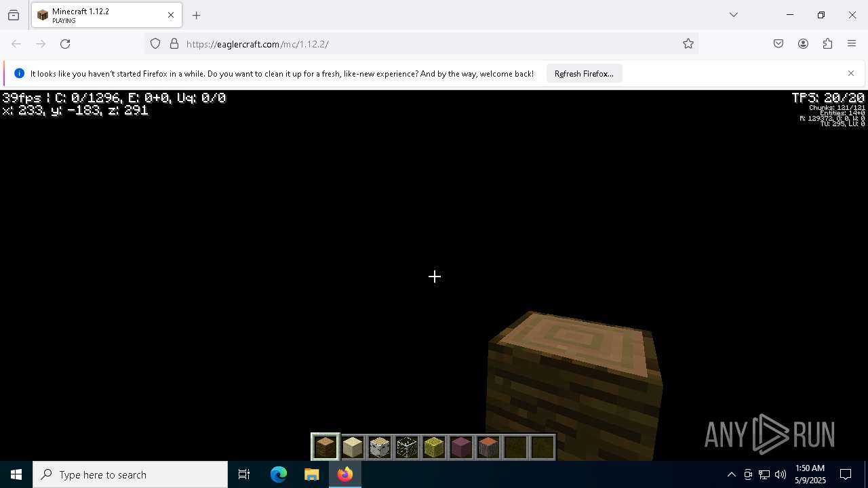The height and width of the screenshot is (488, 868).
Task: Go forward to next page
Action: [x=41, y=44]
